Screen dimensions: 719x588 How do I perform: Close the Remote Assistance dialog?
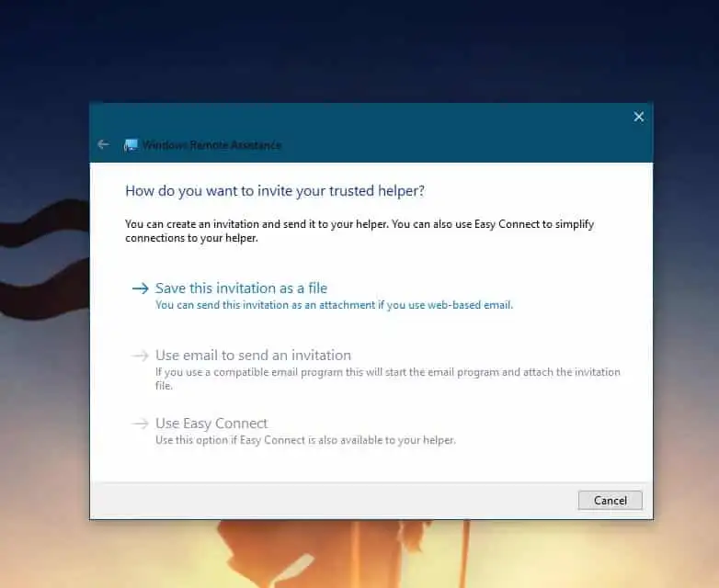(x=639, y=117)
